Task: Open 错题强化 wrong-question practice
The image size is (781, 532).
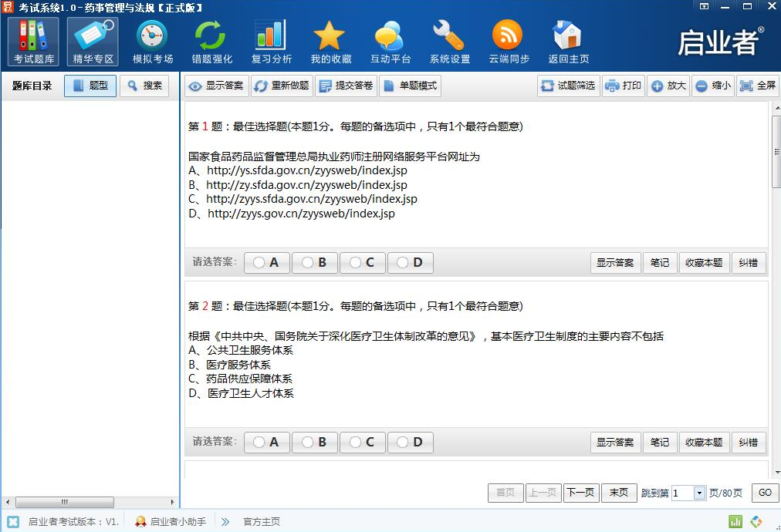Action: point(211,42)
